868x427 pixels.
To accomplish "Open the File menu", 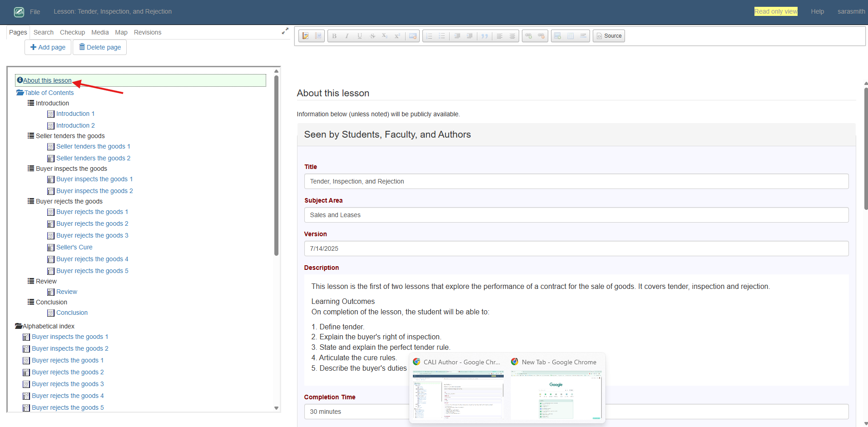I will 35,12.
